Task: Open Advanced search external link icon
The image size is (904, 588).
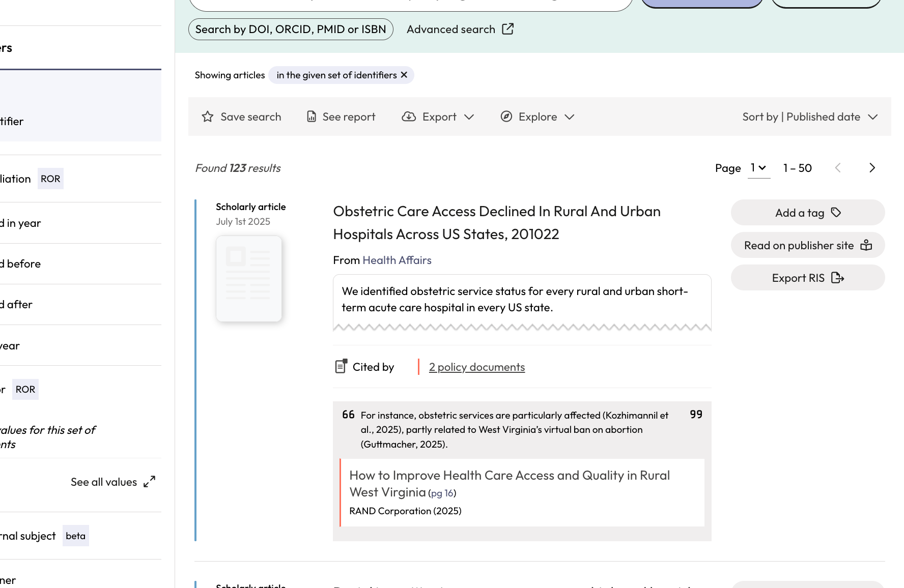Action: [507, 29]
